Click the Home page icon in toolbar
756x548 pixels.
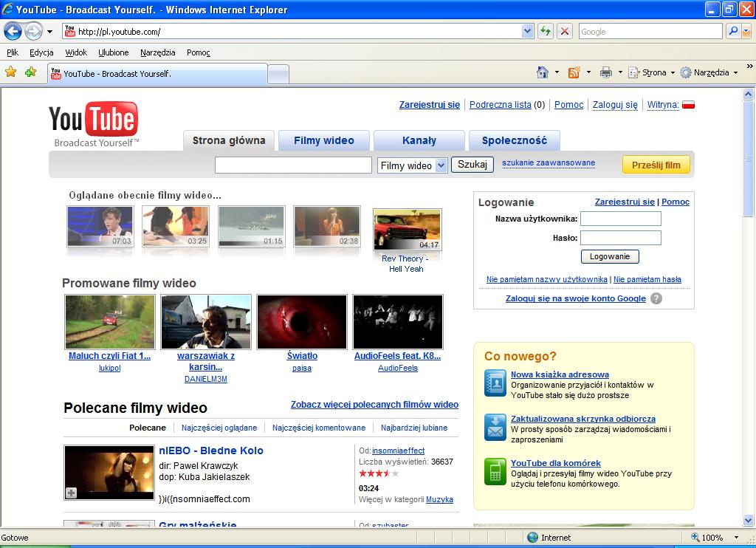click(x=543, y=72)
